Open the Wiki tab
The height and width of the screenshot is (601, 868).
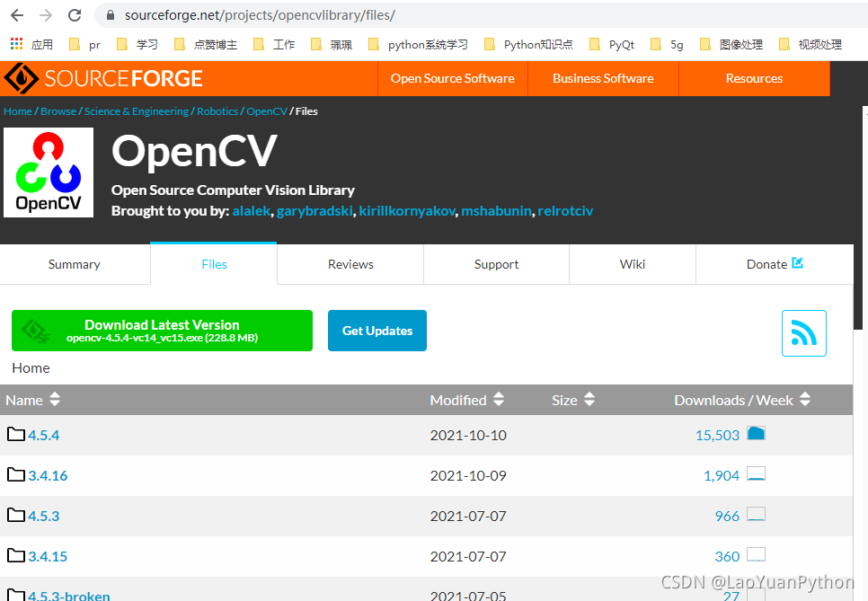pos(633,264)
